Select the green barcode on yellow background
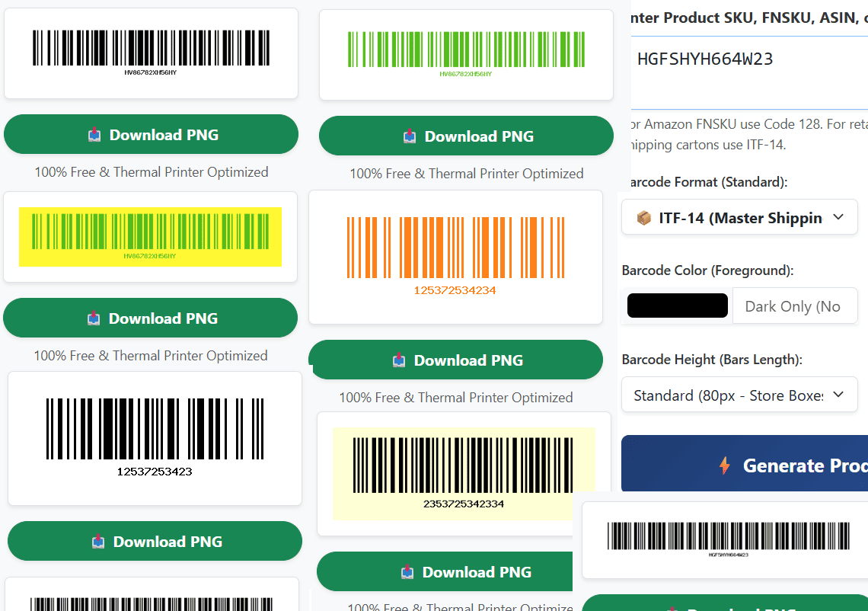 point(151,236)
